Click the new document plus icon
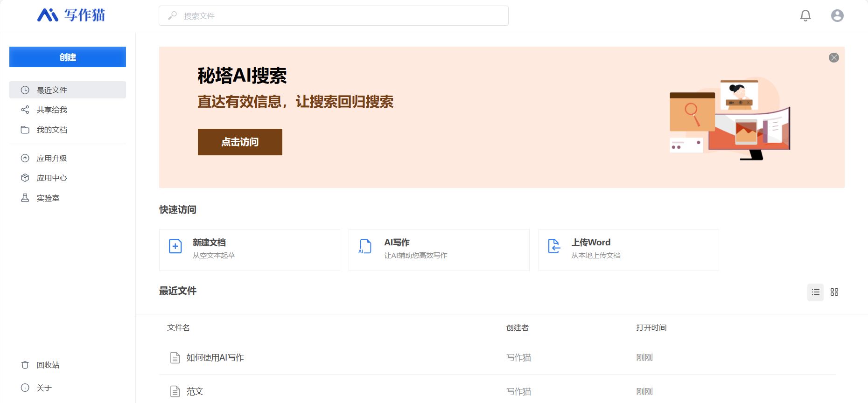This screenshot has width=868, height=403. tap(175, 246)
